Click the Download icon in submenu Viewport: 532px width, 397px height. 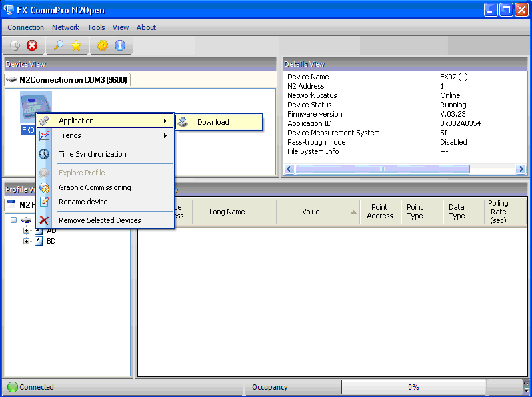[x=183, y=122]
